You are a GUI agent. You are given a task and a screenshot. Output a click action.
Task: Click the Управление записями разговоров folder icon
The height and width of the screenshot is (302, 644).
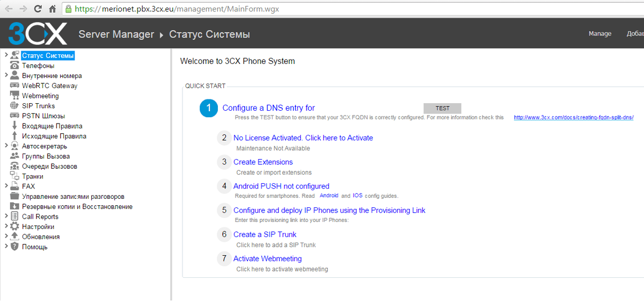[x=14, y=196]
